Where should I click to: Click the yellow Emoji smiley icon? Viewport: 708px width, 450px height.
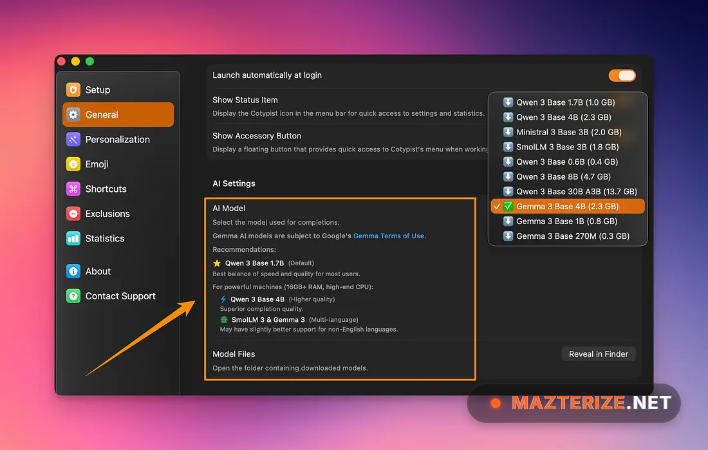tap(73, 164)
